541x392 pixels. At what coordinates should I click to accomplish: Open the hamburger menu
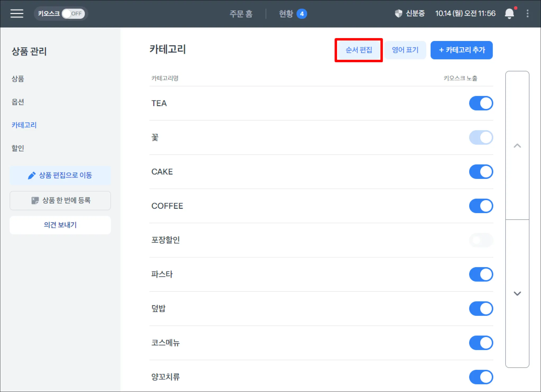pos(17,13)
